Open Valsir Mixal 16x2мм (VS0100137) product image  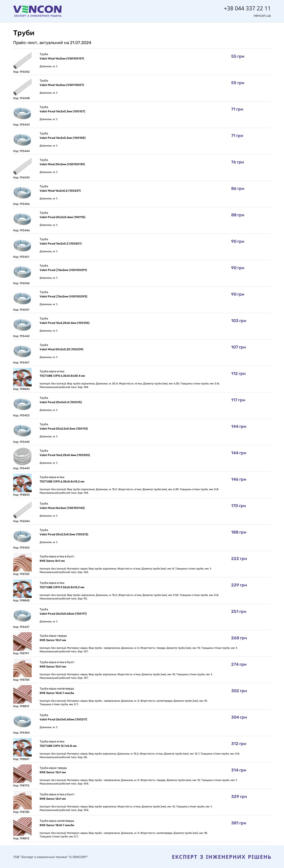[22, 60]
